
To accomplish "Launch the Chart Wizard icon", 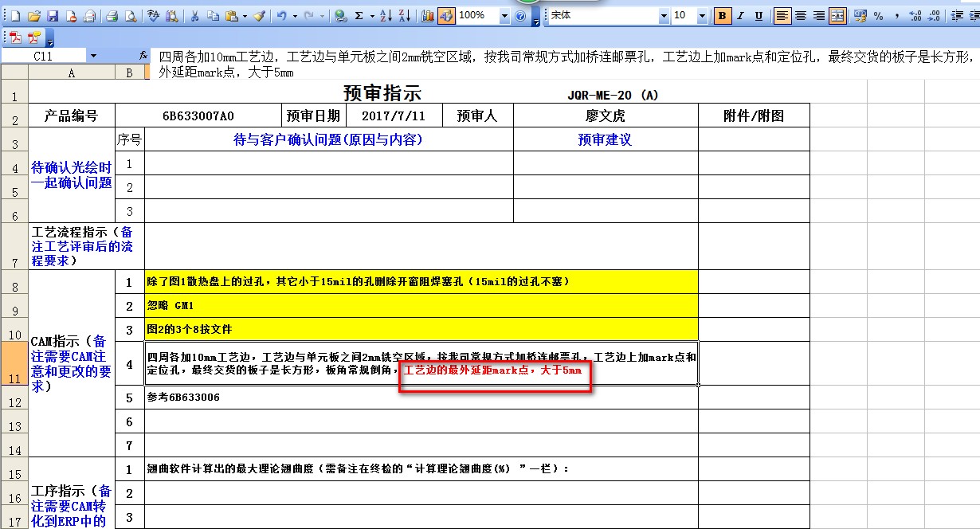I will coord(428,16).
